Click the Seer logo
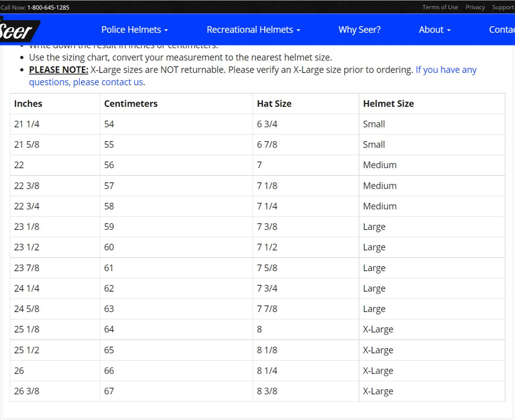Image resolution: width=515 pixels, height=420 pixels. tap(18, 30)
